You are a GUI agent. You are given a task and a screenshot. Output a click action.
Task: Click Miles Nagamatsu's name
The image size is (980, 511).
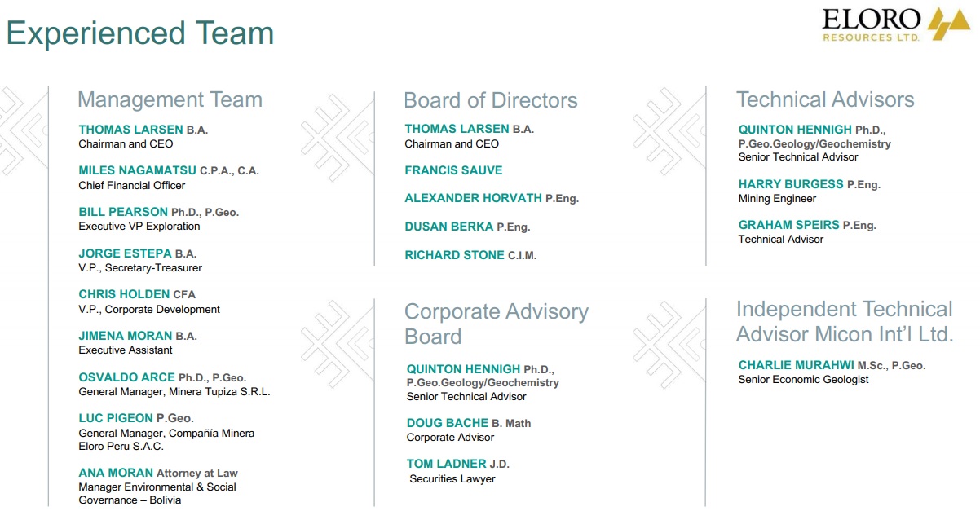click(138, 170)
